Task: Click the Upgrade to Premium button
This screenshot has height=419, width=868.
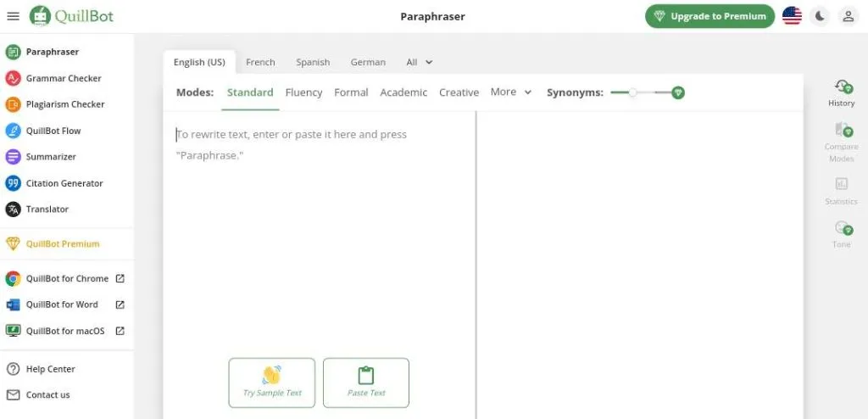Action: (x=709, y=16)
